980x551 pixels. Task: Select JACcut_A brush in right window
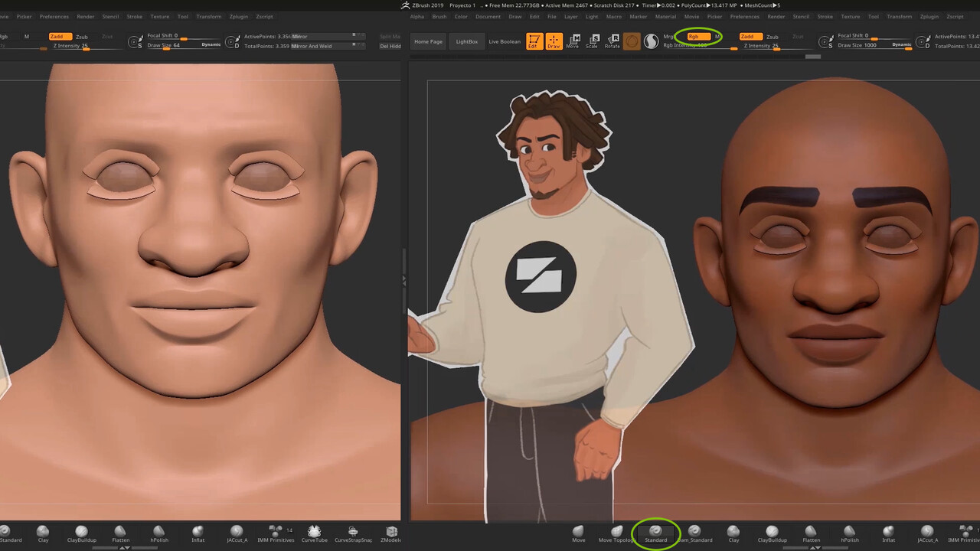[927, 534]
